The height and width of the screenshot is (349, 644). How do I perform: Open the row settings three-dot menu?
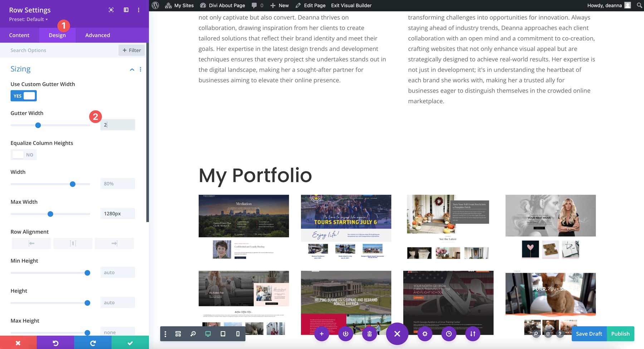click(x=139, y=10)
